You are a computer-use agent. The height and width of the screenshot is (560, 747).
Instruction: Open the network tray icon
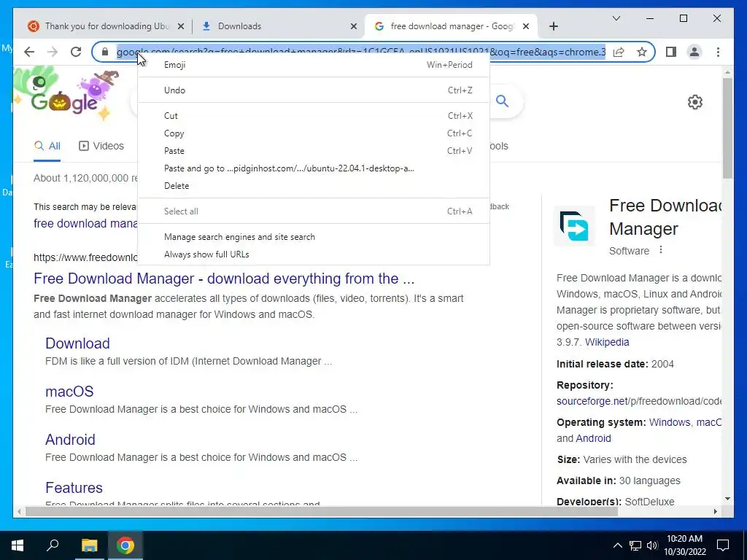pyautogui.click(x=635, y=545)
